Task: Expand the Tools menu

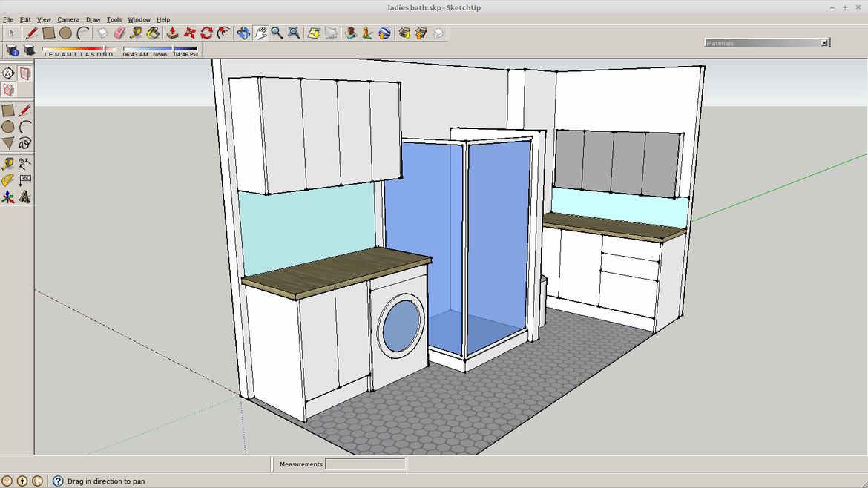Action: 114,19
